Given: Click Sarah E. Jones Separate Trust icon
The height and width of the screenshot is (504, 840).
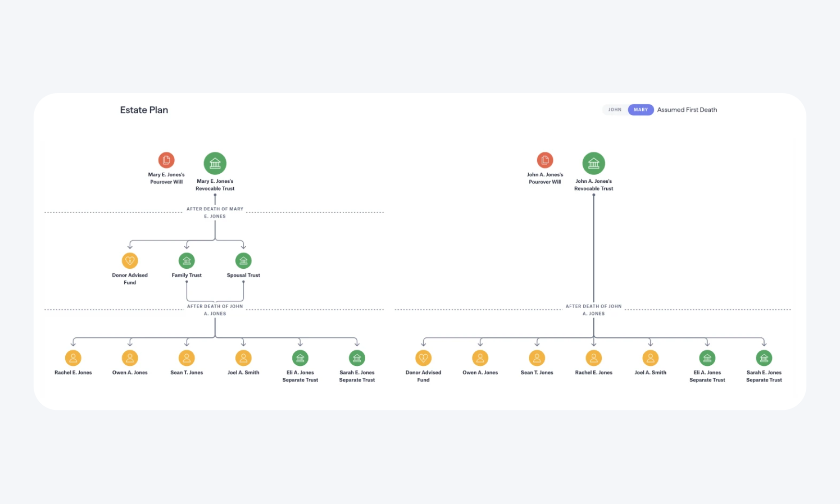Looking at the screenshot, I should (x=357, y=358).
